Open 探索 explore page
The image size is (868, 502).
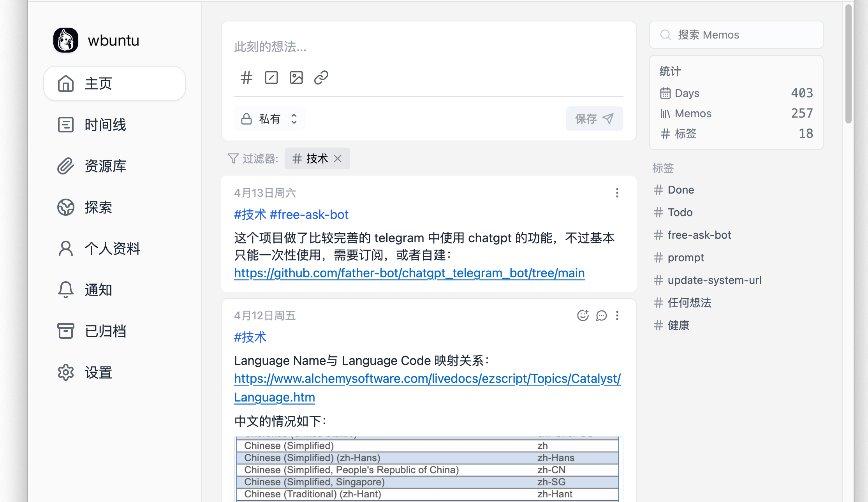[98, 207]
